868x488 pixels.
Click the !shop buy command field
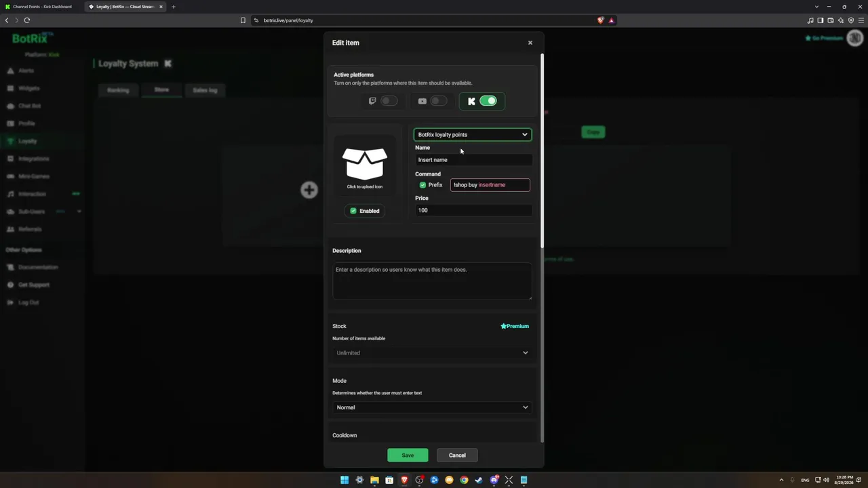[490, 185]
